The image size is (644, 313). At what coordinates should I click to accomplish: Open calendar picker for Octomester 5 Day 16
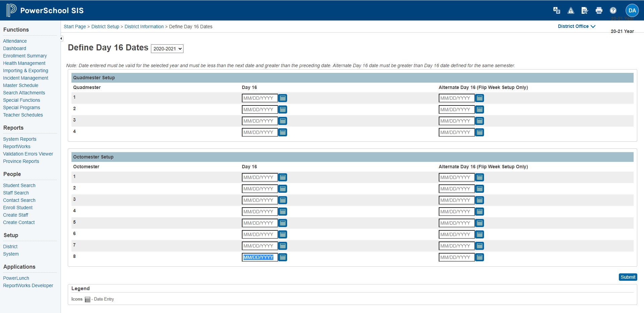[283, 223]
